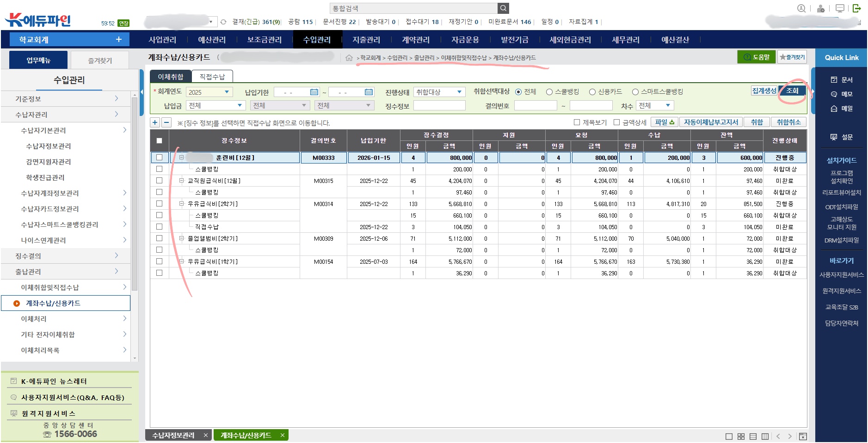The width and height of the screenshot is (868, 443).
Task: Click the logout icon at top right
Action: click(x=856, y=8)
